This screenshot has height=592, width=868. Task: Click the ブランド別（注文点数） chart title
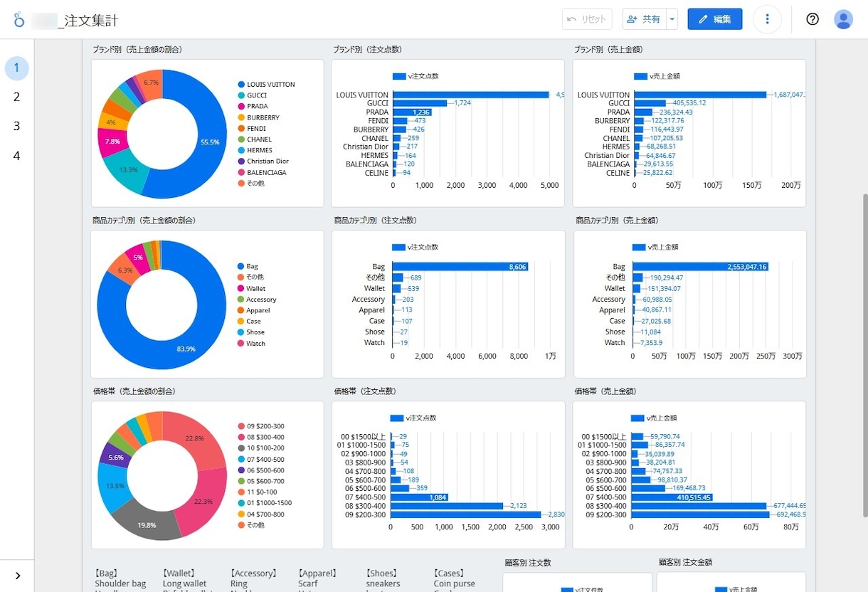click(x=367, y=50)
